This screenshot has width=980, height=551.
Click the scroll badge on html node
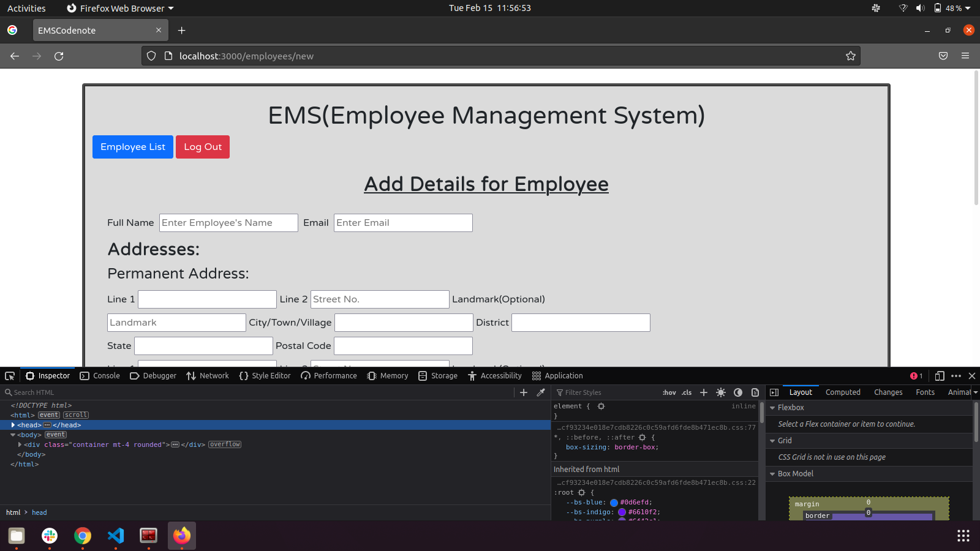coord(76,415)
